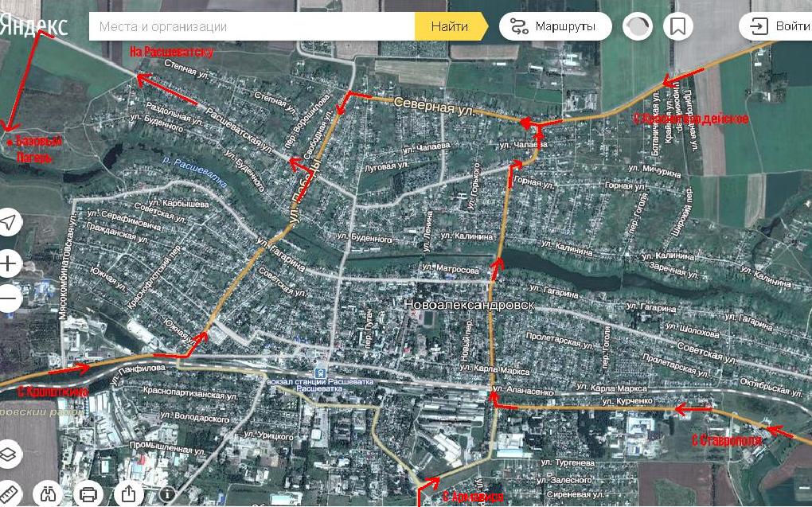Click the Яндекс logo
812x507 pixels.
pos(33,25)
